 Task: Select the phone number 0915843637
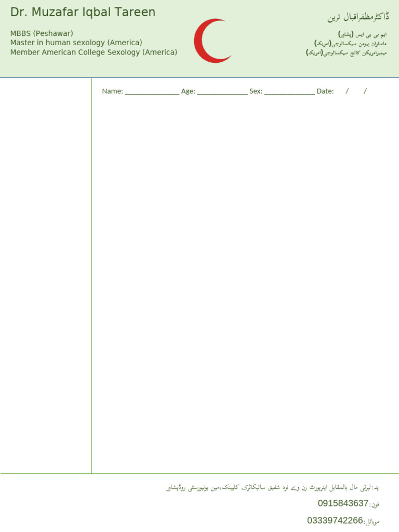(343, 503)
